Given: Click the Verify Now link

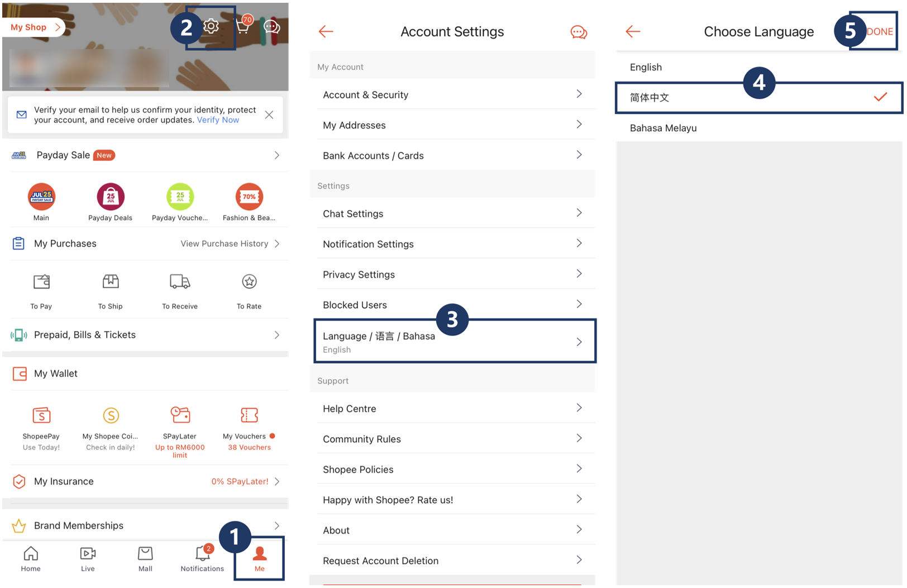Looking at the screenshot, I should click(218, 120).
